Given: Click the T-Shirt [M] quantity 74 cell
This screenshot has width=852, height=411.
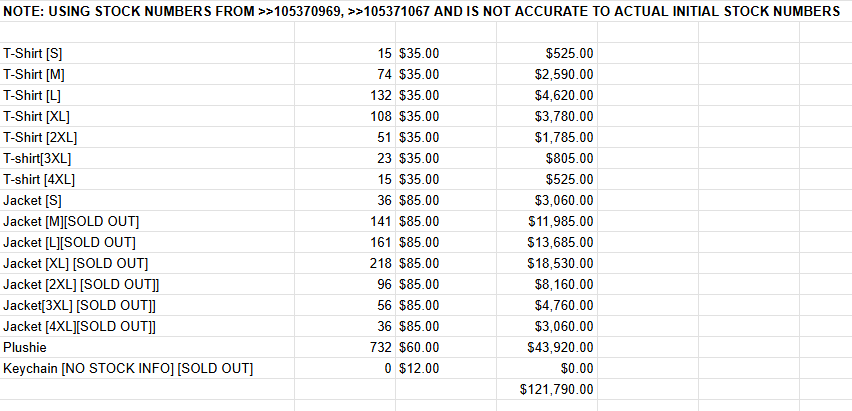Looking at the screenshot, I should tap(345, 74).
